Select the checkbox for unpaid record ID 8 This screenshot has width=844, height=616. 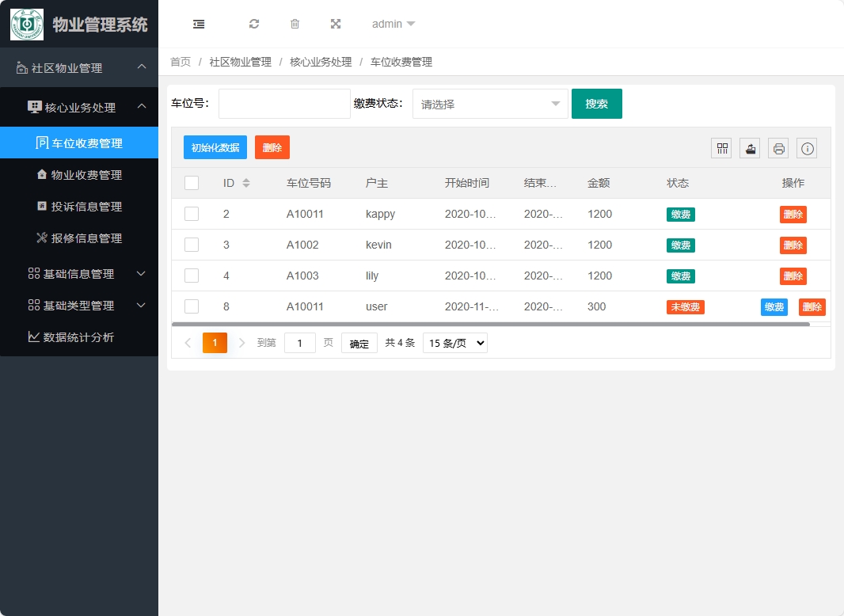pos(191,306)
